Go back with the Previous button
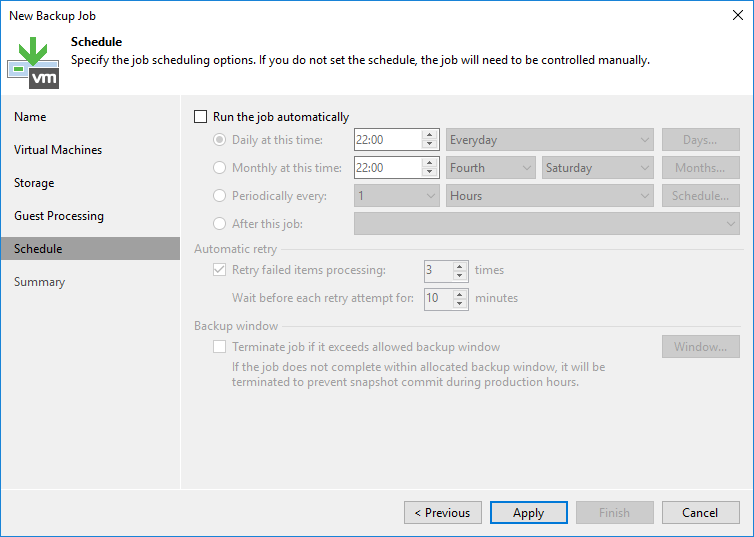This screenshot has height=537, width=754. [x=443, y=513]
